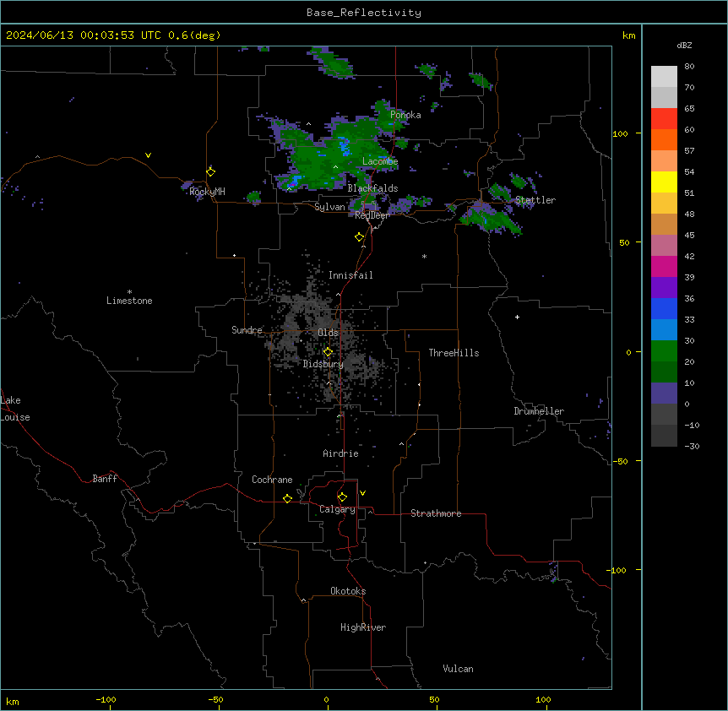Viewport: 728px width, 711px height.
Task: Click the km unit label at top right
Action: pos(628,35)
